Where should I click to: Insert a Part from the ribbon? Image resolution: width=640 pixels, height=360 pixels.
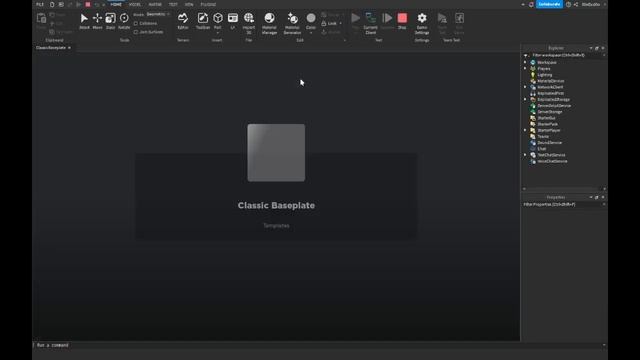(x=218, y=20)
